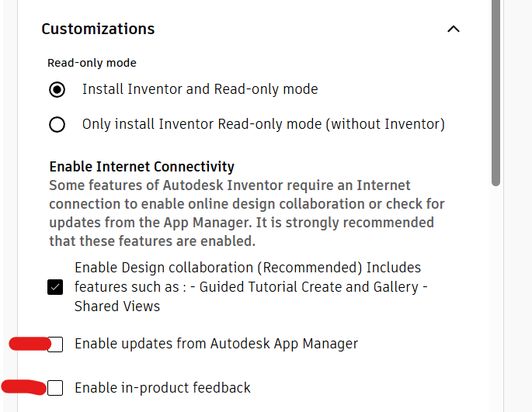Click the red mark beside the feedback checkbox
Viewport: 532px width, 412px height.
tap(23, 386)
